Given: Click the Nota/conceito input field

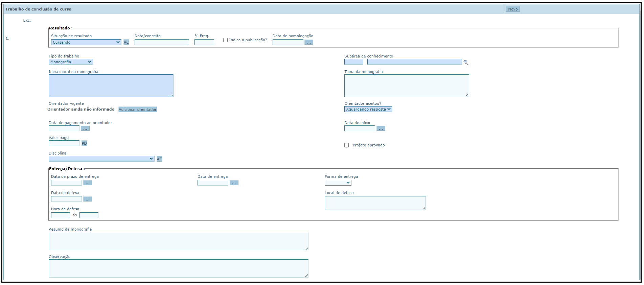Looking at the screenshot, I should pyautogui.click(x=162, y=42).
